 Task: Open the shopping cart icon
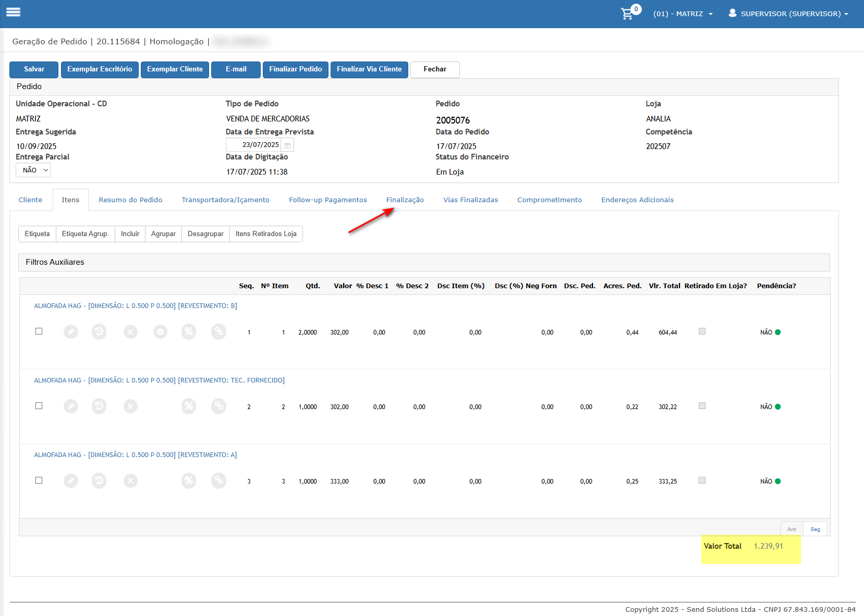(x=627, y=14)
